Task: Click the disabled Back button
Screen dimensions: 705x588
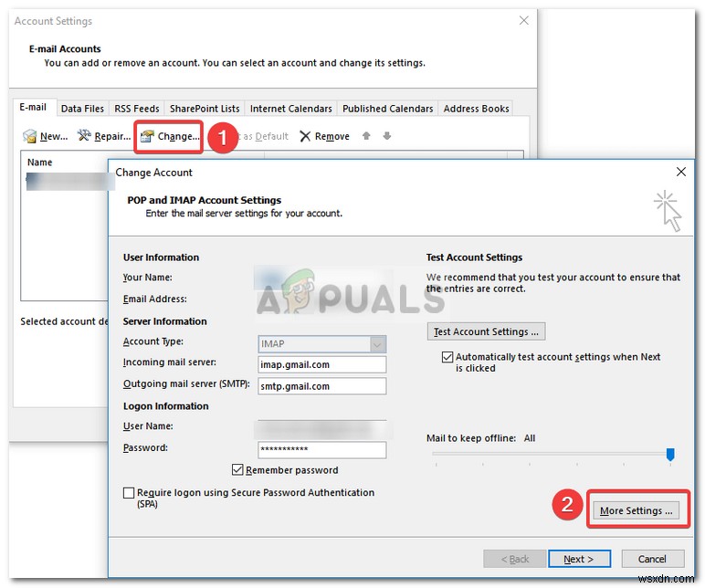Action: click(x=515, y=559)
